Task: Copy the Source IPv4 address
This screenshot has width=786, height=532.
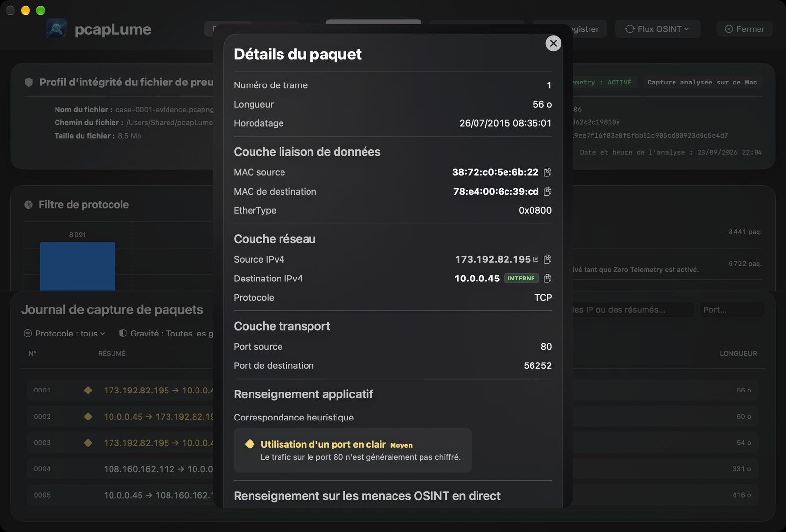Action: coord(548,259)
